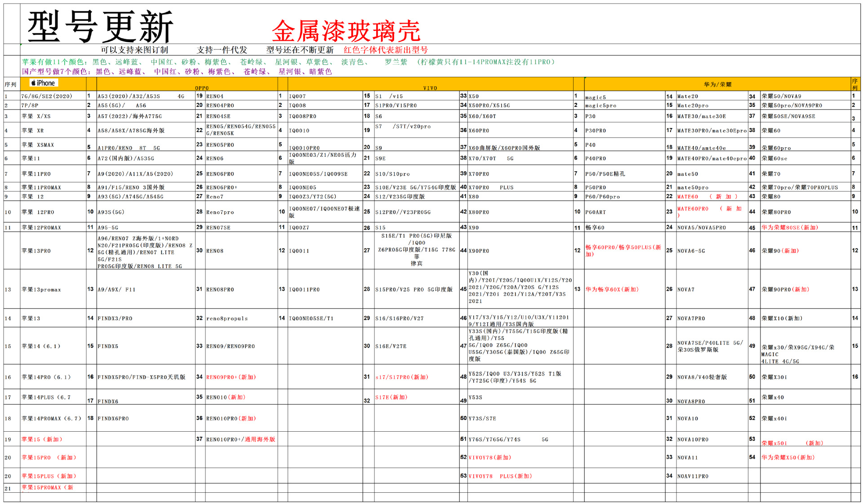Click the P60ART cell
Screen dimensions: 863x504
pyautogui.click(x=595, y=212)
